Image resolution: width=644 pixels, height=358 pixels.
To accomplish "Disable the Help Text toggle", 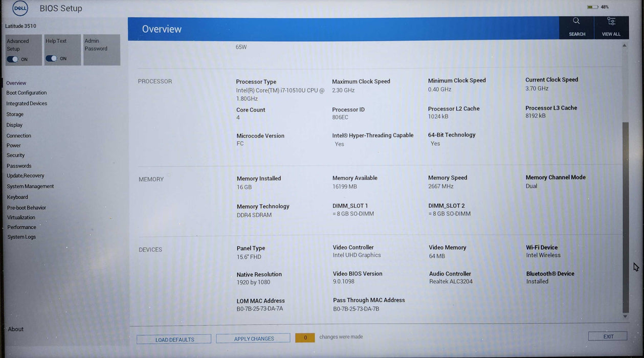I will [52, 58].
